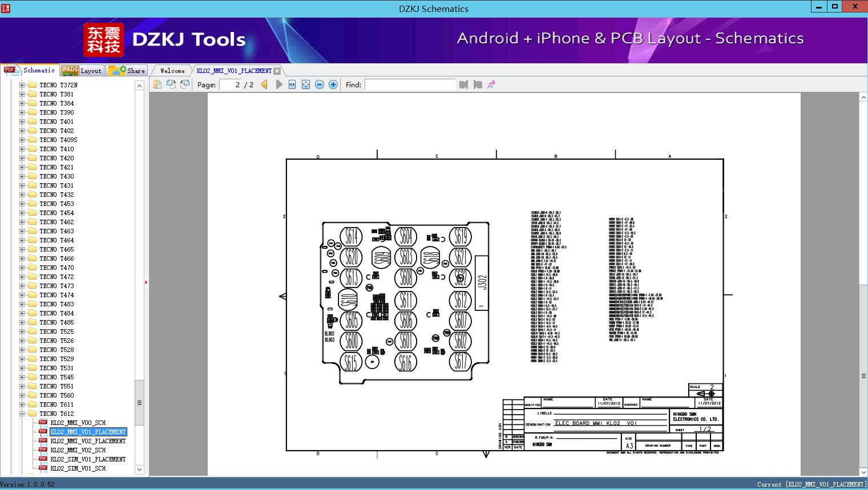Click the match case icon
This screenshot has height=490, width=868.
(491, 84)
